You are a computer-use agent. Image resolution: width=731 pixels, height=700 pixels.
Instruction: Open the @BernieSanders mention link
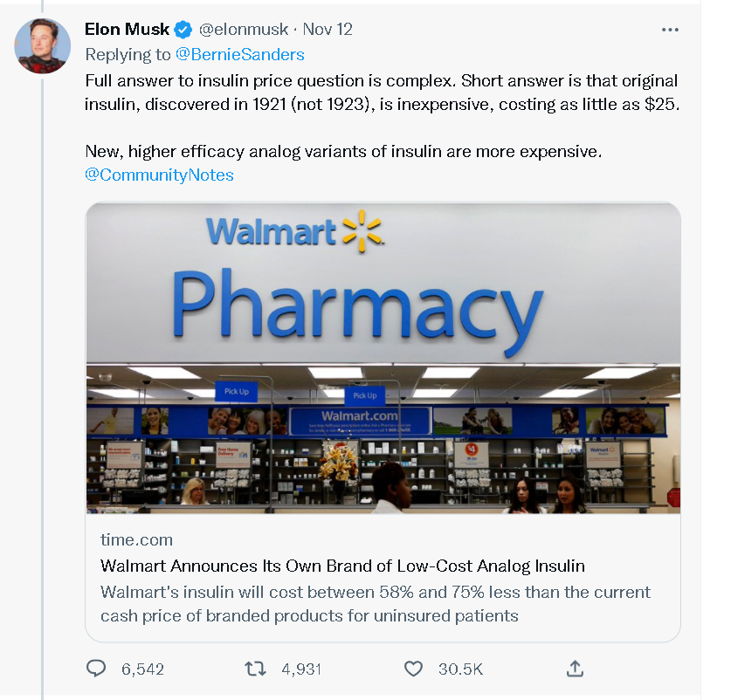click(x=239, y=54)
